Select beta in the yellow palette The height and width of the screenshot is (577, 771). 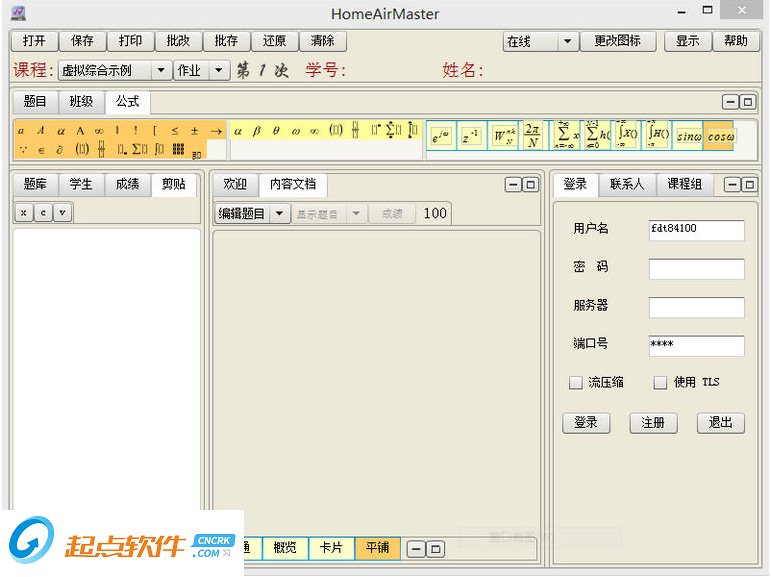coord(257,131)
